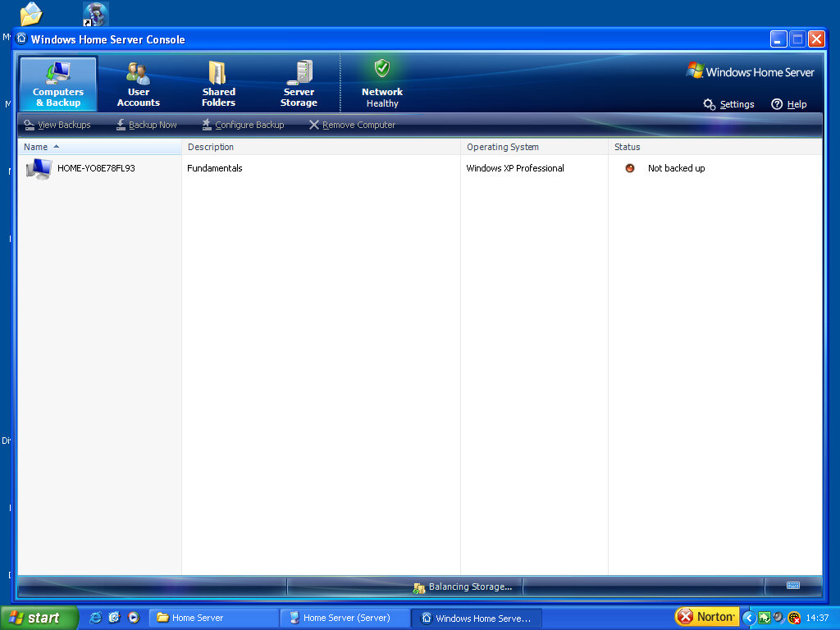The width and height of the screenshot is (840, 630).
Task: Open Help with the question mark icon
Action: point(777,104)
